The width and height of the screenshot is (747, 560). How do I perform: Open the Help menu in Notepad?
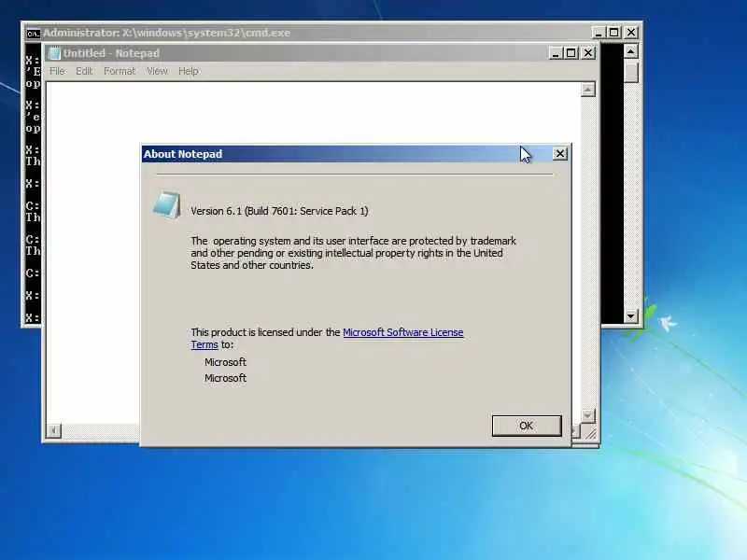tap(189, 71)
